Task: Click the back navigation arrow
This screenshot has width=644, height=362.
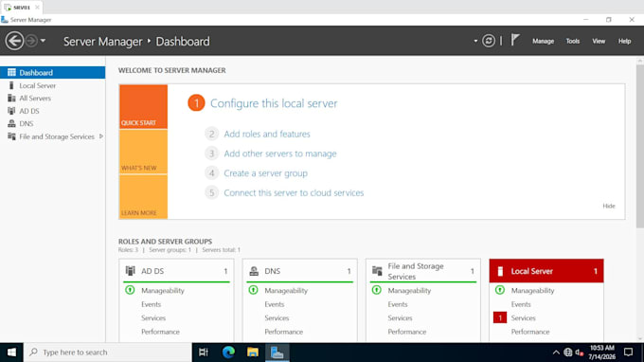Action: point(14,41)
